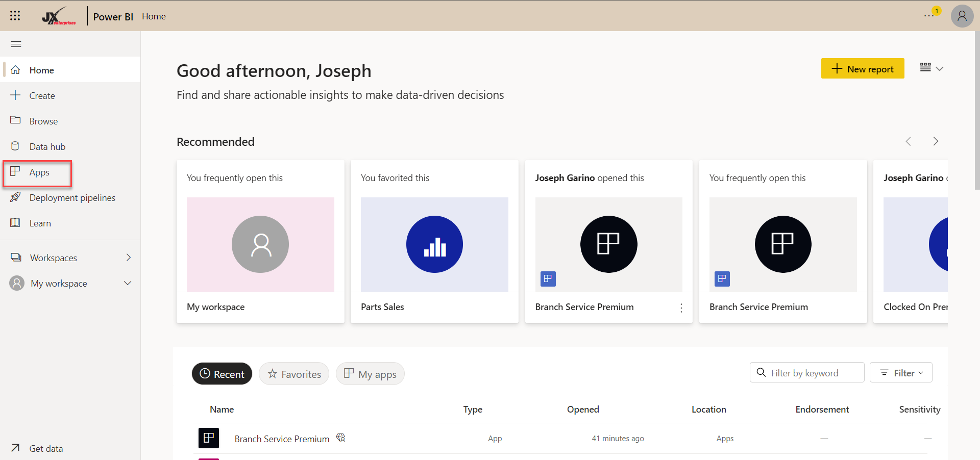The width and height of the screenshot is (980, 460).
Task: Switch to the Recent tab
Action: pos(222,374)
